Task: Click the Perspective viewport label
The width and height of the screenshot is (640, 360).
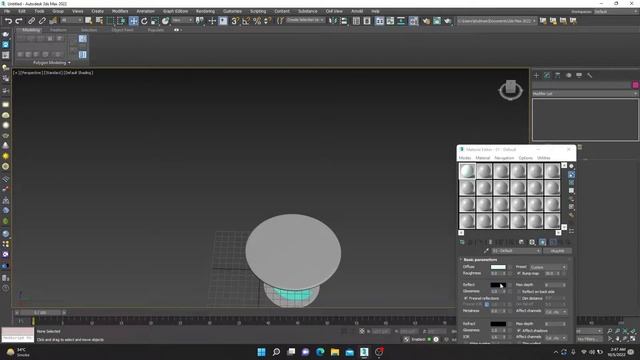Action: [x=31, y=73]
